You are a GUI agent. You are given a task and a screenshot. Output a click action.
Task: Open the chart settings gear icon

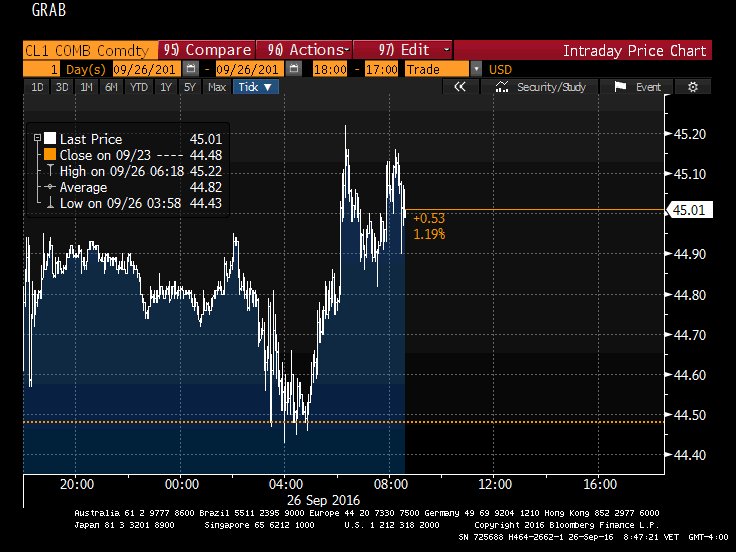point(692,87)
